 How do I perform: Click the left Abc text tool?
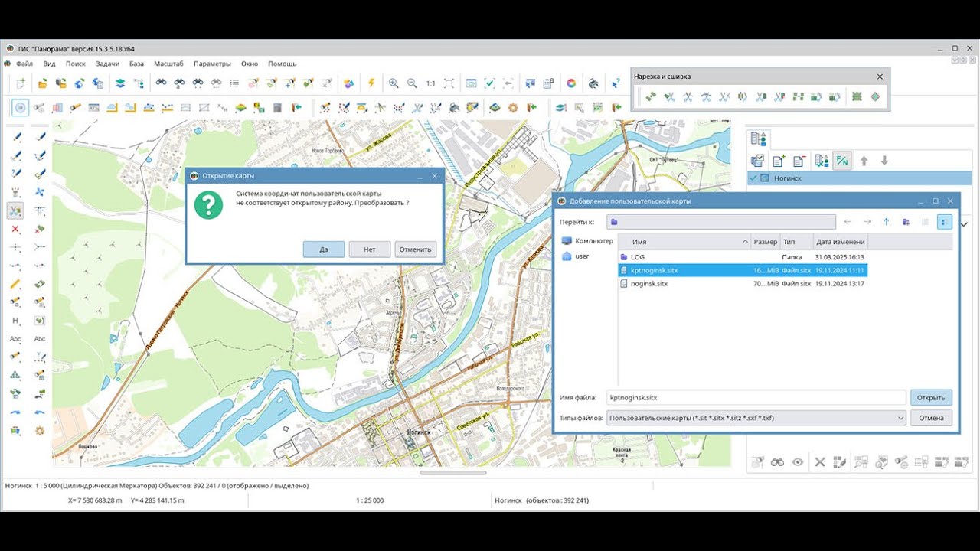15,339
